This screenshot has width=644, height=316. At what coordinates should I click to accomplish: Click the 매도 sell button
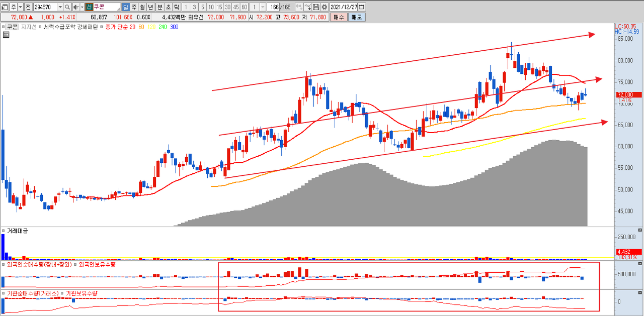pyautogui.click(x=357, y=17)
